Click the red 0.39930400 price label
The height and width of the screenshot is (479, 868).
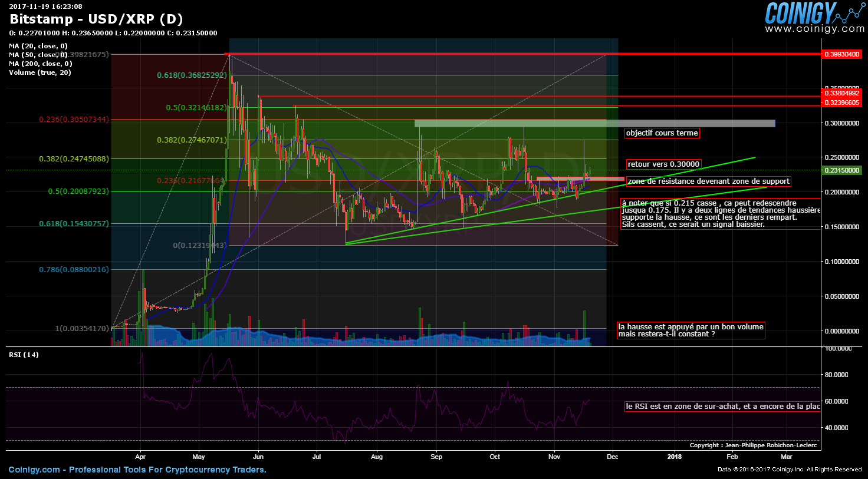pyautogui.click(x=841, y=54)
